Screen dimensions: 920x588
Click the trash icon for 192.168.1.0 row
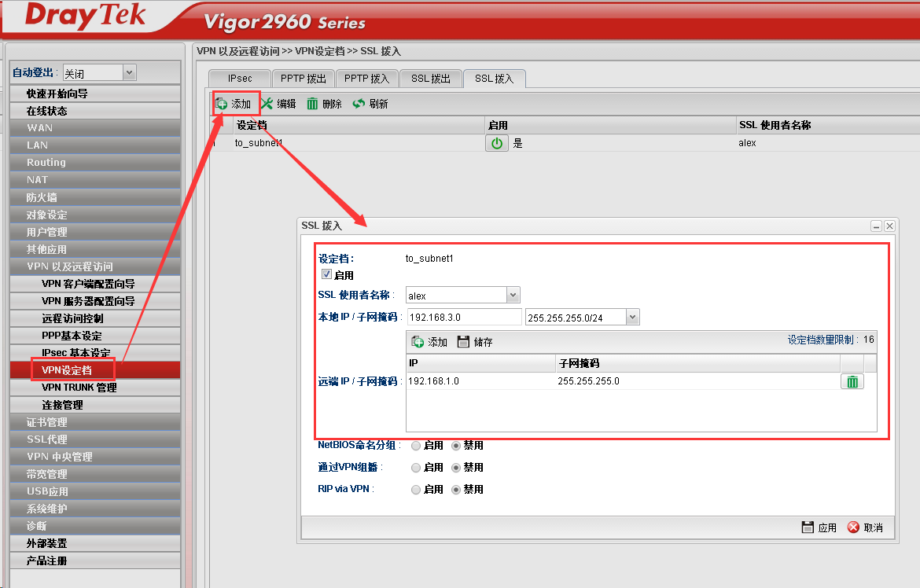[x=852, y=381]
